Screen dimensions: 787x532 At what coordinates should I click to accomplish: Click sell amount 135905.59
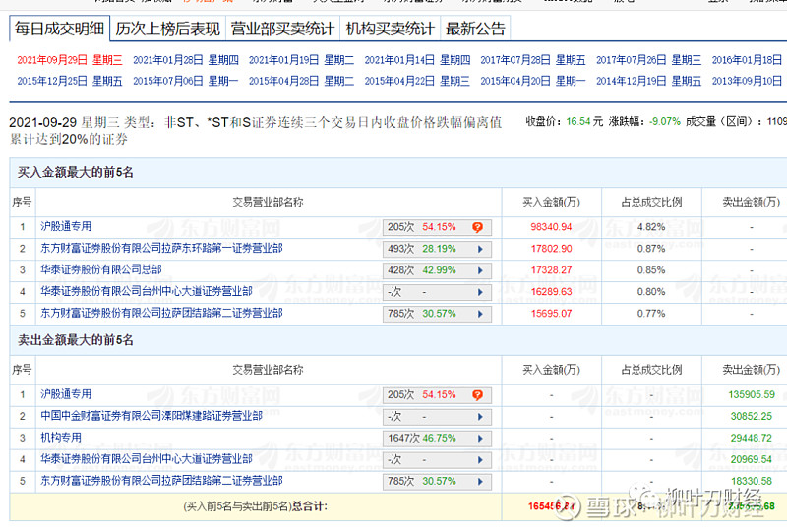click(752, 394)
